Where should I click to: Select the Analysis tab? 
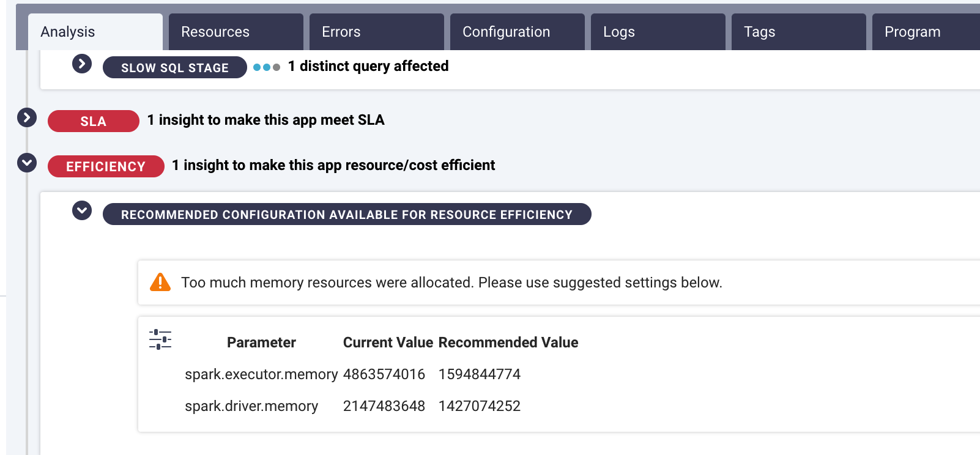click(95, 32)
